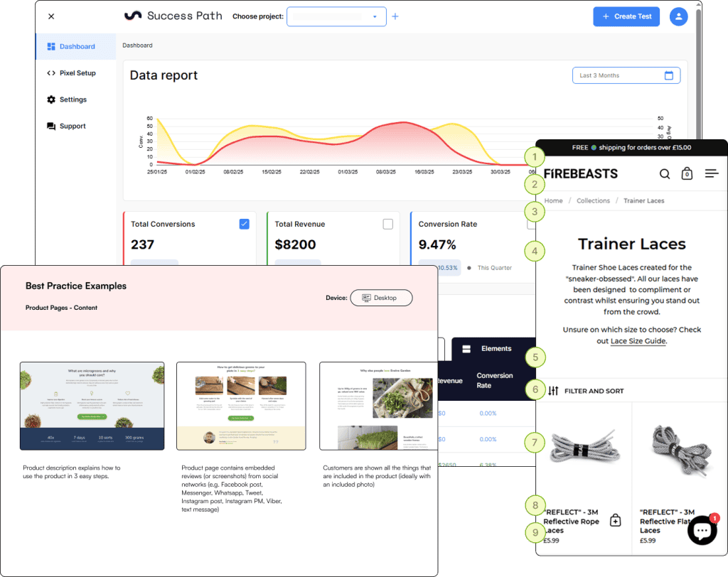This screenshot has height=577, width=728.
Task: Add Reflective Rope Laces to bag icon
Action: 615,520
